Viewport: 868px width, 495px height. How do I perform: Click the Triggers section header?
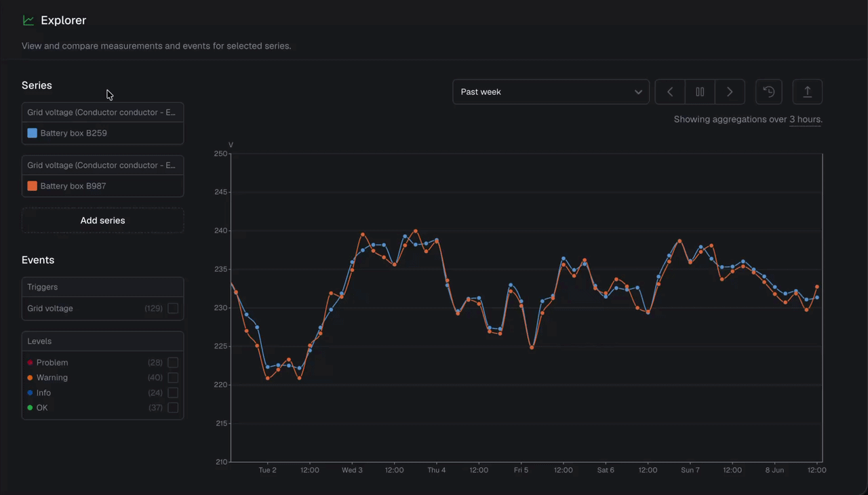(102, 287)
